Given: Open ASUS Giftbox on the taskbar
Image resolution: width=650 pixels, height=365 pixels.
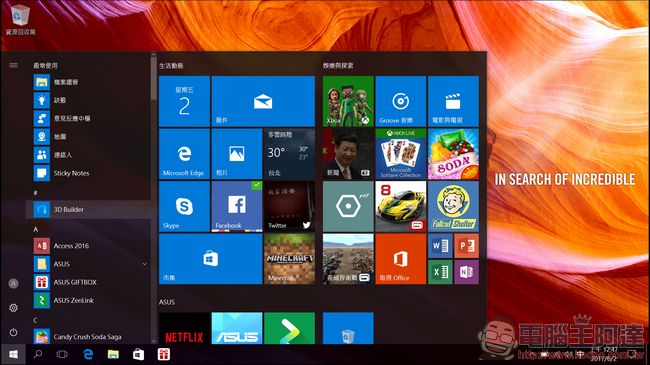Looking at the screenshot, I should tap(164, 354).
